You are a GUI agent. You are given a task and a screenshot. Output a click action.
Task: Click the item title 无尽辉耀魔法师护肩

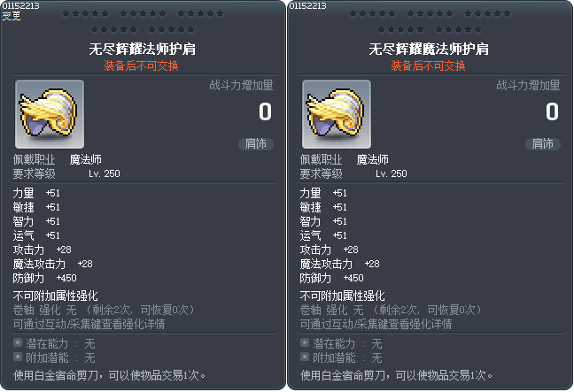(x=430, y=50)
